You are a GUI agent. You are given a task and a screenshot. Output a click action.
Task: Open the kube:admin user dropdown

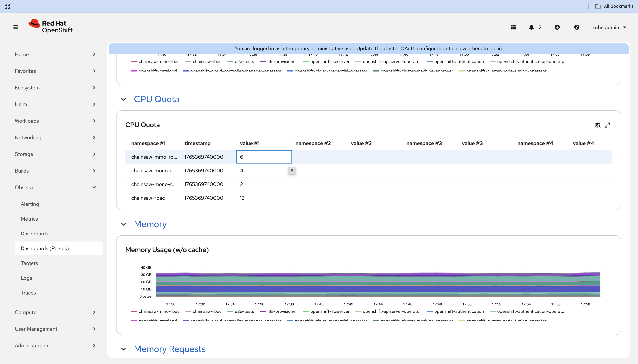click(x=609, y=27)
